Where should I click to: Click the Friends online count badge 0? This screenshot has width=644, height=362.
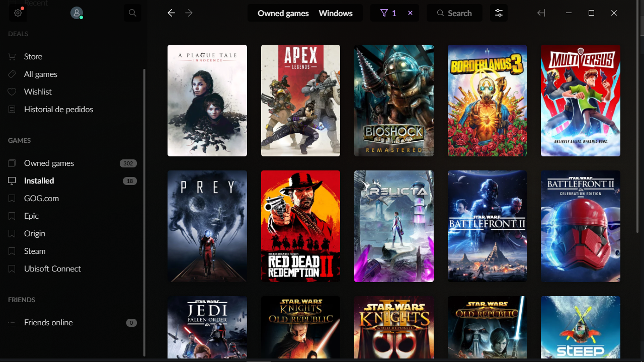tap(131, 323)
